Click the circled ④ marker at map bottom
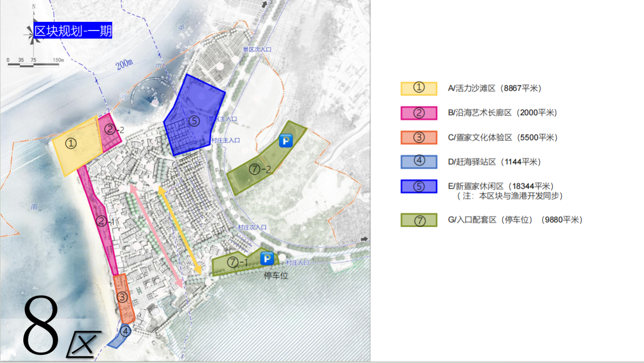The width and height of the screenshot is (644, 363). point(125,331)
